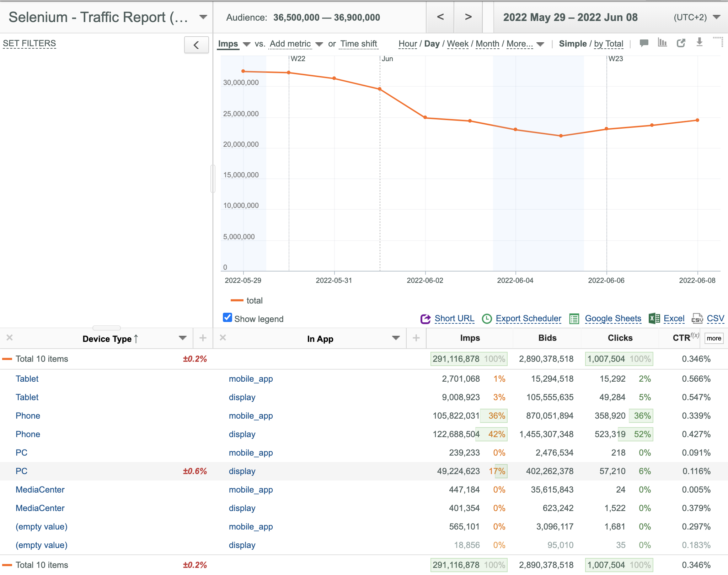The width and height of the screenshot is (728, 575).
Task: Go to previous date range
Action: [440, 17]
